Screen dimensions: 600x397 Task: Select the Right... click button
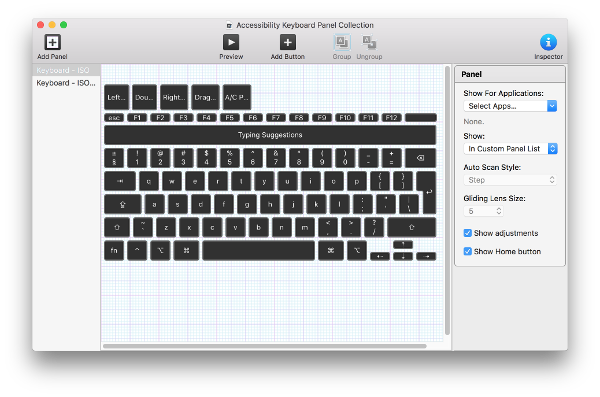pos(174,97)
